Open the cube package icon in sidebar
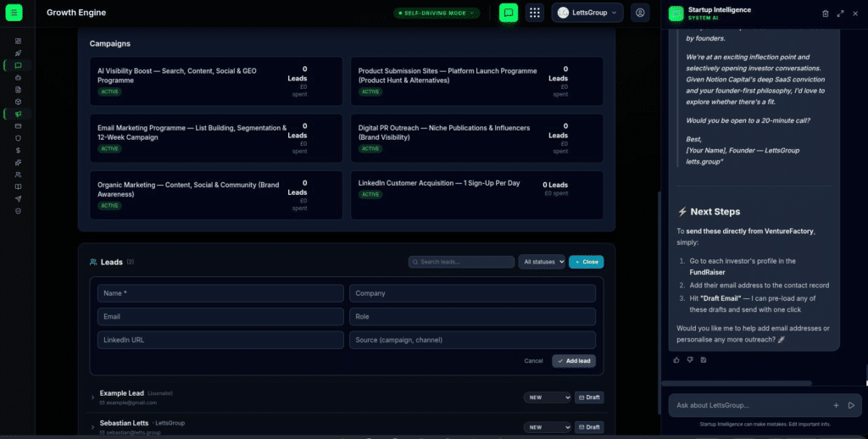The image size is (868, 439). click(19, 102)
